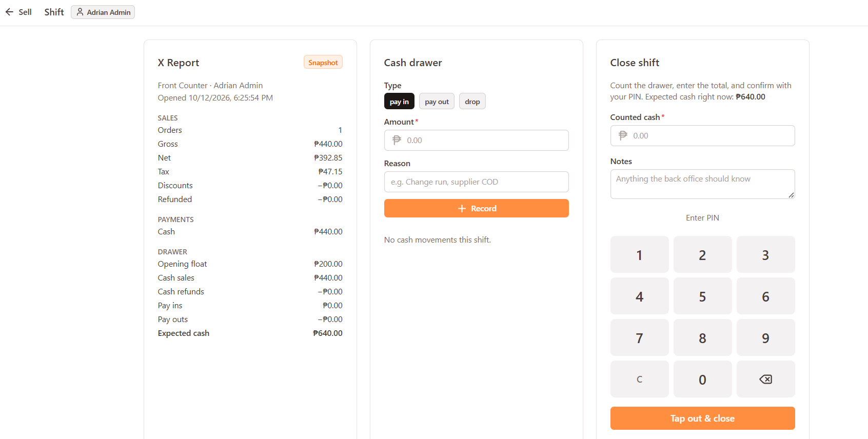The width and height of the screenshot is (868, 439).
Task: Click the peso icon in the Amount field
Action: point(397,140)
